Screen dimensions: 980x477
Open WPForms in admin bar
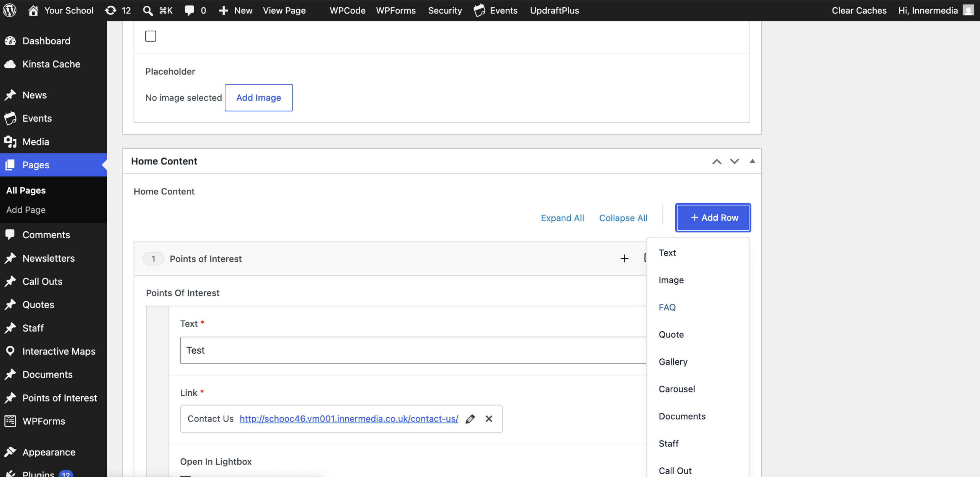coord(396,10)
